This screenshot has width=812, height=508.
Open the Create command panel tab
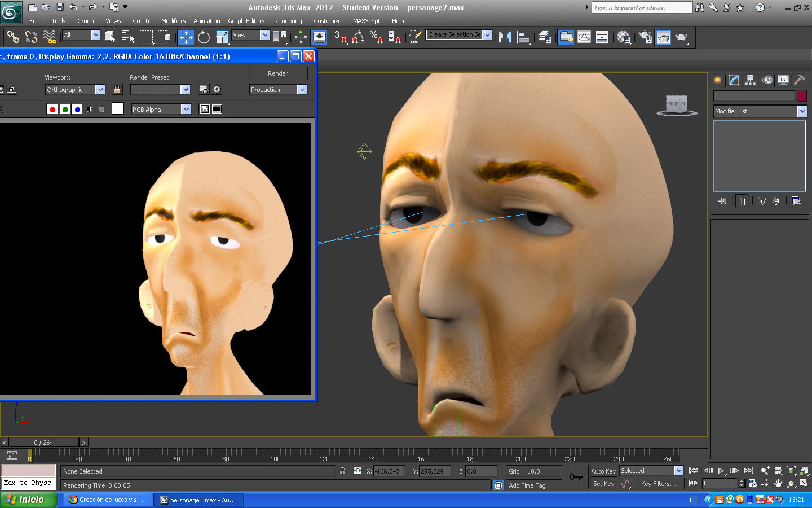pos(718,80)
